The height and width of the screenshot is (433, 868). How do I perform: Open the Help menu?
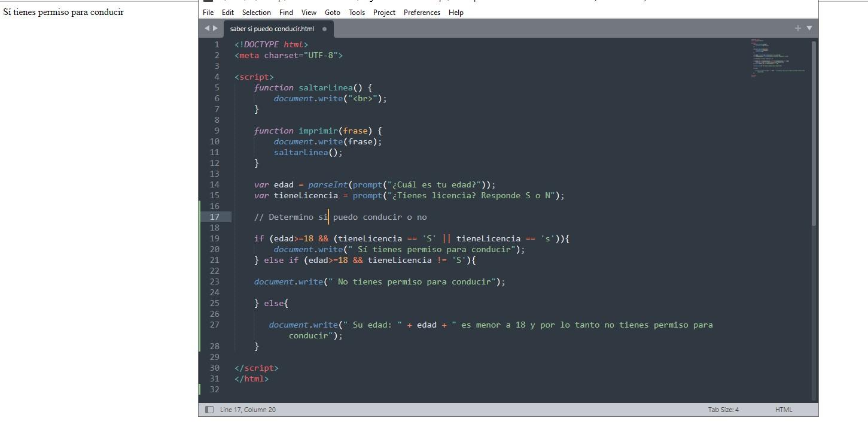pyautogui.click(x=456, y=12)
